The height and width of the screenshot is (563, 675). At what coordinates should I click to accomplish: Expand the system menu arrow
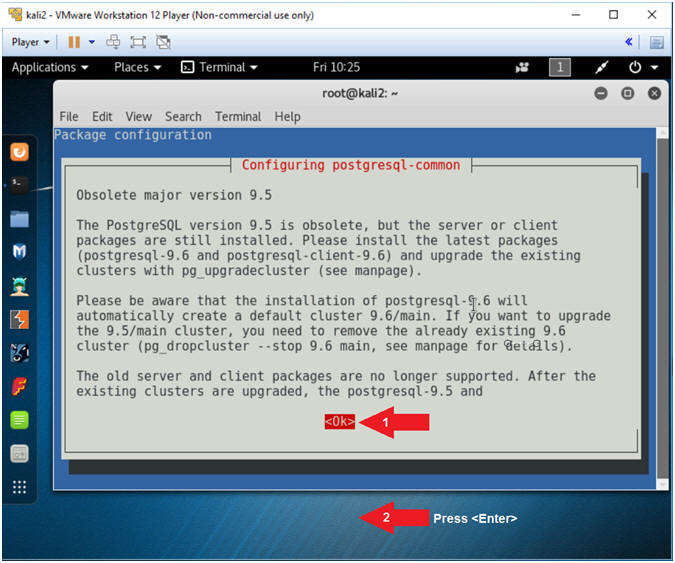(x=655, y=67)
